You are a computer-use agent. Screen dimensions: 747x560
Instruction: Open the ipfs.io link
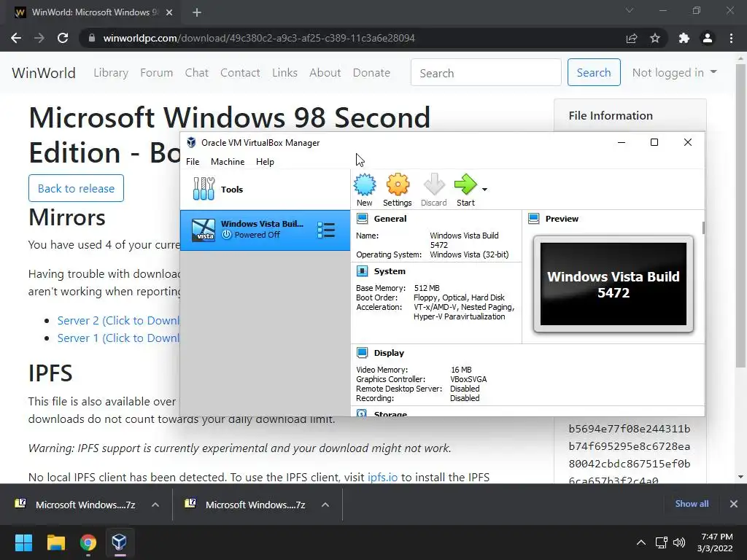tap(382, 477)
